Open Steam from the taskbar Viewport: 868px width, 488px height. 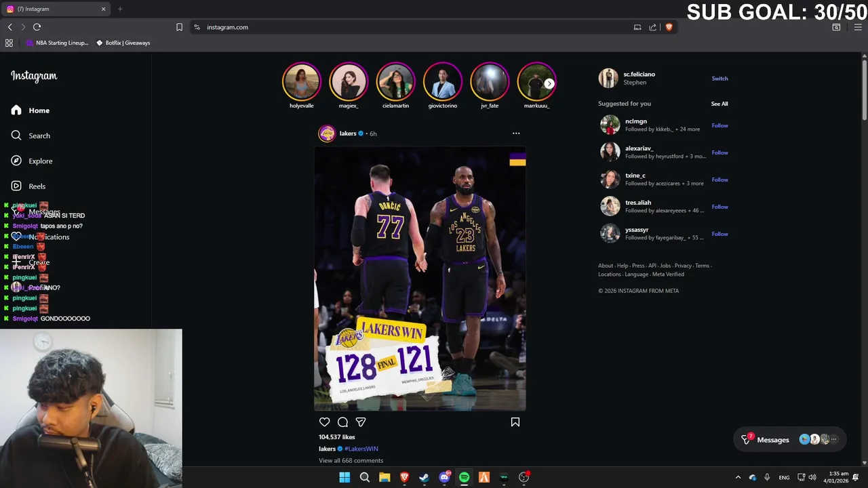(x=424, y=477)
